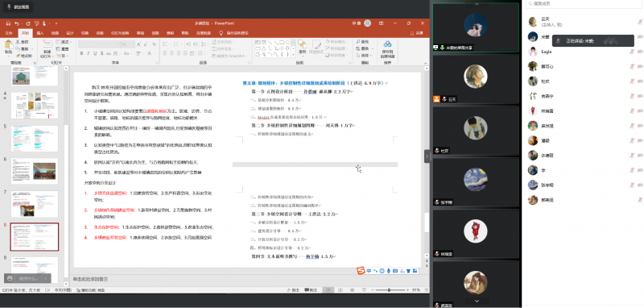Move the zoom slider handle in the status bar
This screenshot has height=308, width=644.
389,290
